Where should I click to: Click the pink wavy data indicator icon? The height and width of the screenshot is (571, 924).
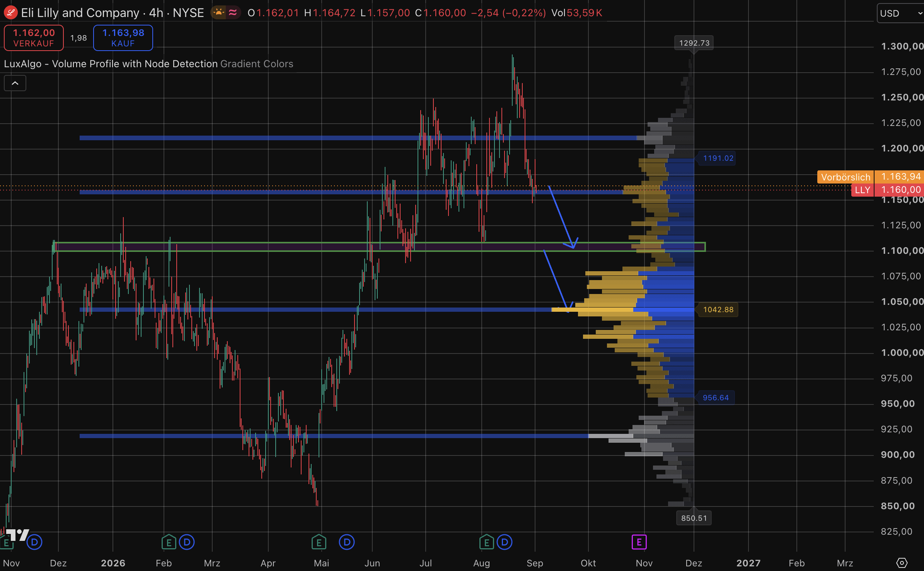233,13
